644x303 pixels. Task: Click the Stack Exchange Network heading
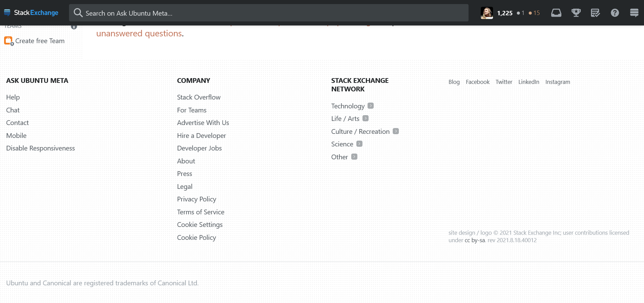[360, 85]
